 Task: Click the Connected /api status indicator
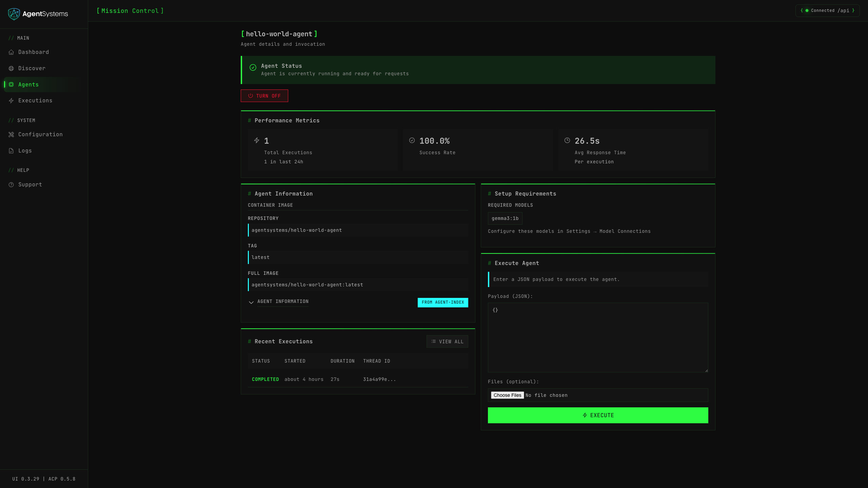point(827,11)
